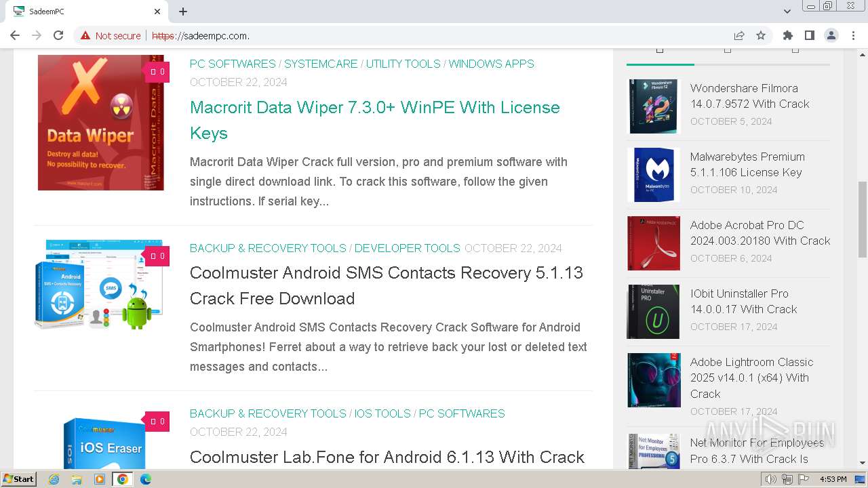Open PC SOFTWARES category on Lab.Fone post
The image size is (868, 488).
[x=462, y=413]
